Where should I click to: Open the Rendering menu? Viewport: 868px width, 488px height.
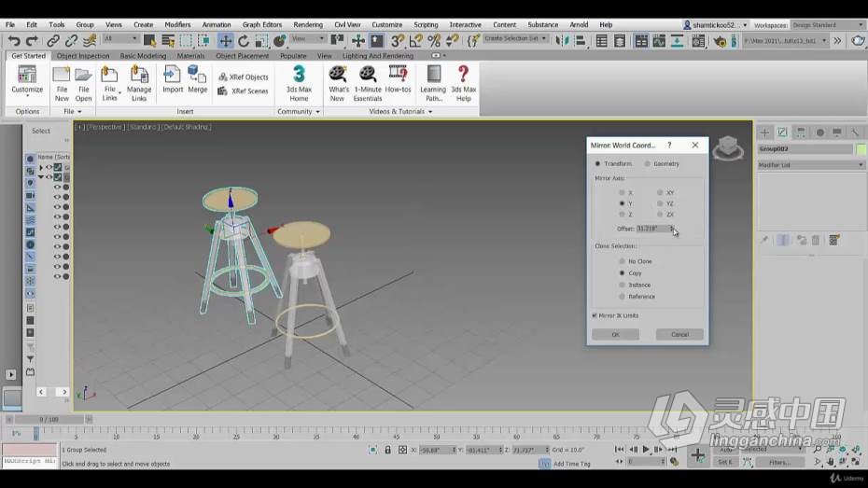[x=308, y=25]
